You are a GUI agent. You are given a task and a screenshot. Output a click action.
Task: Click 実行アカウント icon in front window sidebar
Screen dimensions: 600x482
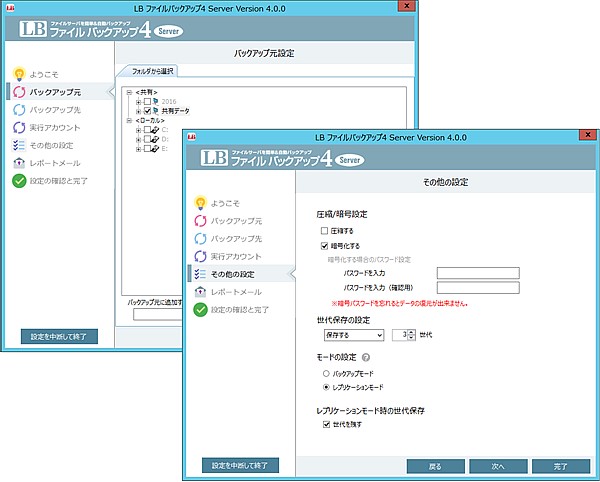[x=200, y=256]
